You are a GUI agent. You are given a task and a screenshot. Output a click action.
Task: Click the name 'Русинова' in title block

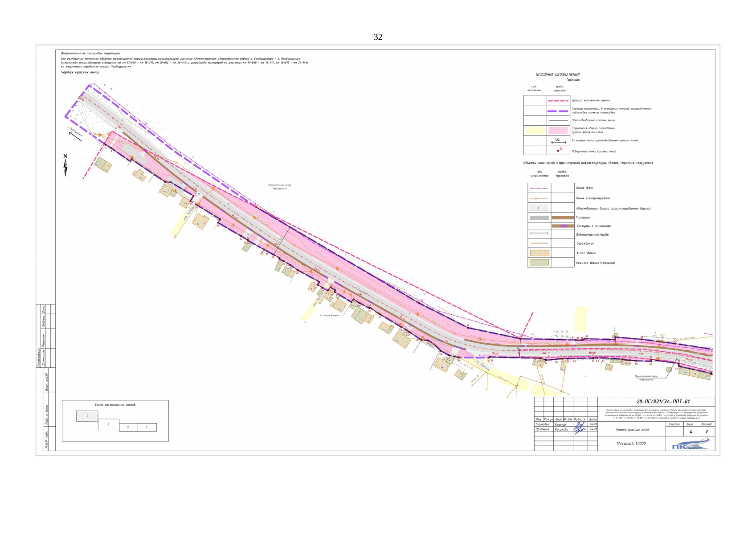[x=561, y=429]
